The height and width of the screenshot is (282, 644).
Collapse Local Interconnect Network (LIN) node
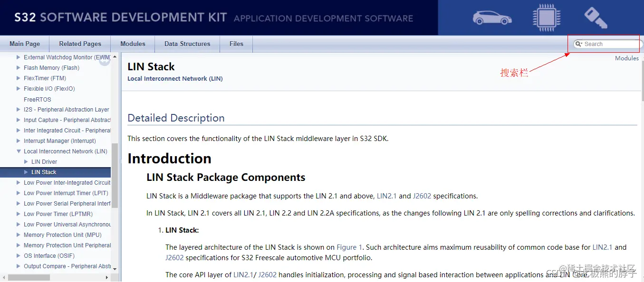click(19, 151)
